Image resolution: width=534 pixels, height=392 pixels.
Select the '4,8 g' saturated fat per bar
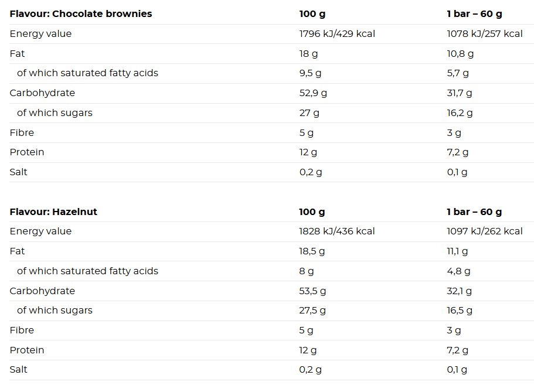[459, 271]
